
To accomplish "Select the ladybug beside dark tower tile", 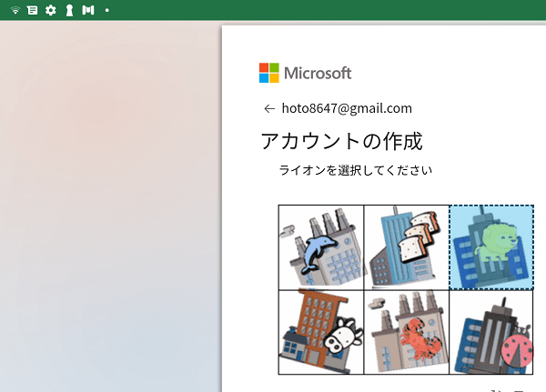I will [x=491, y=332].
